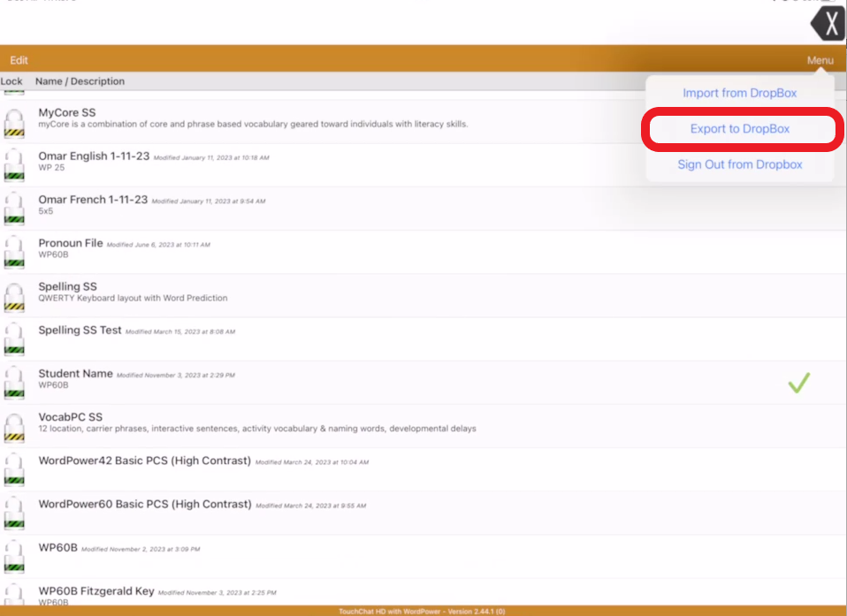
Task: Click the modified date of Spelling SS Test
Action: (180, 331)
